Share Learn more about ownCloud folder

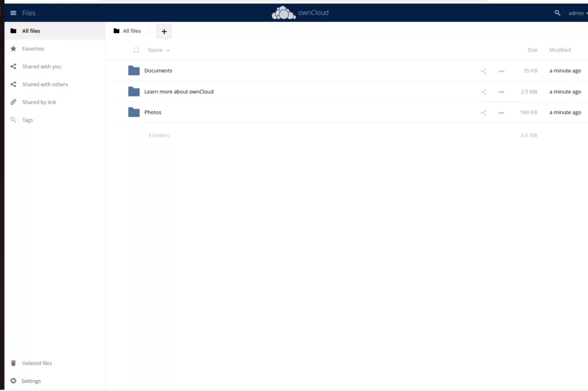(483, 92)
